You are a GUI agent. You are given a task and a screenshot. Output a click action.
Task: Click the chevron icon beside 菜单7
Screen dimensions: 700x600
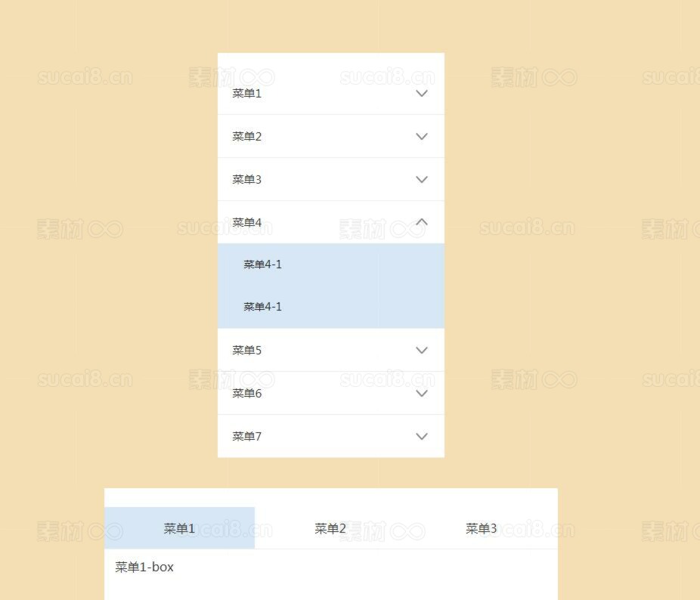(x=422, y=437)
